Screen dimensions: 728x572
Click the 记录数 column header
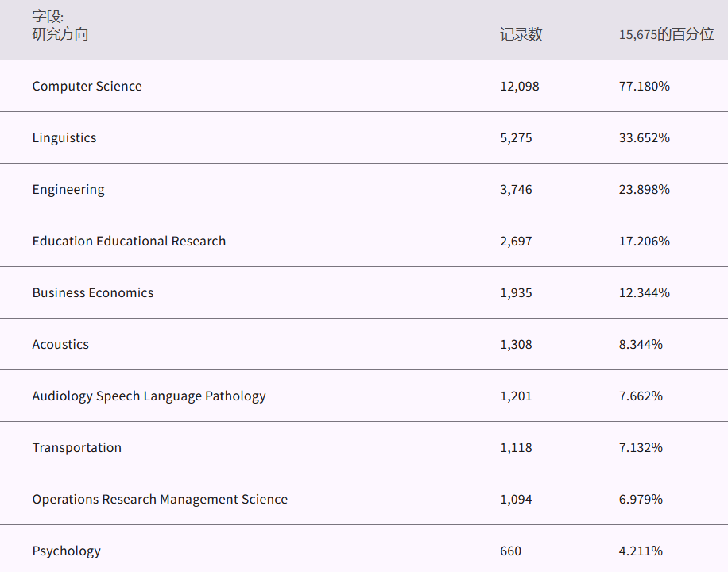(521, 34)
